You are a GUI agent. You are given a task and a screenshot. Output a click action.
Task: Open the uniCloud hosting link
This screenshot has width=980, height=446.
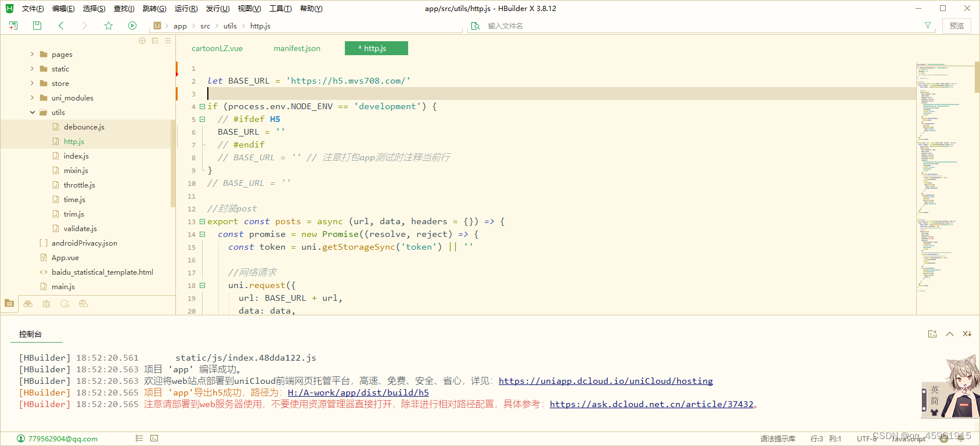tap(606, 381)
